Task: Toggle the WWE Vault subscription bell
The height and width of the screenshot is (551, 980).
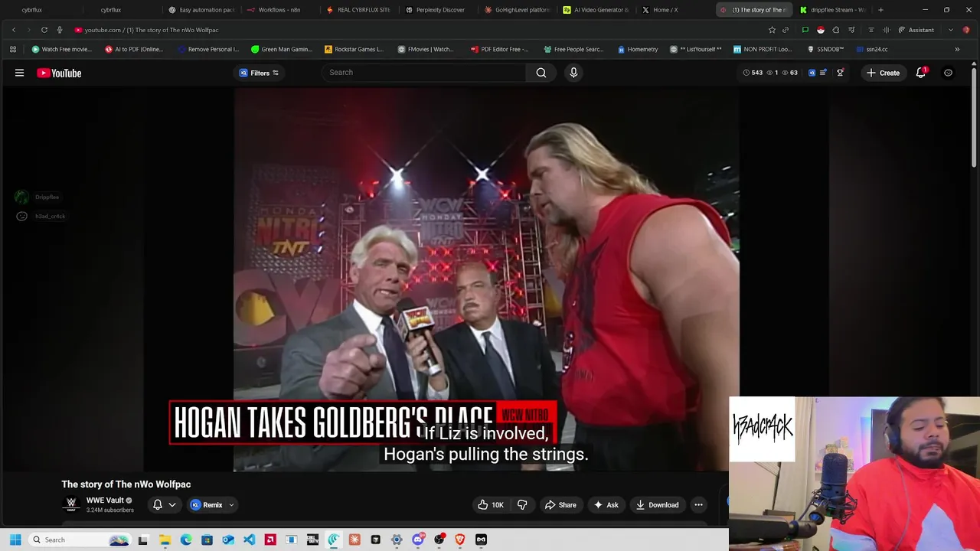Action: point(157,505)
